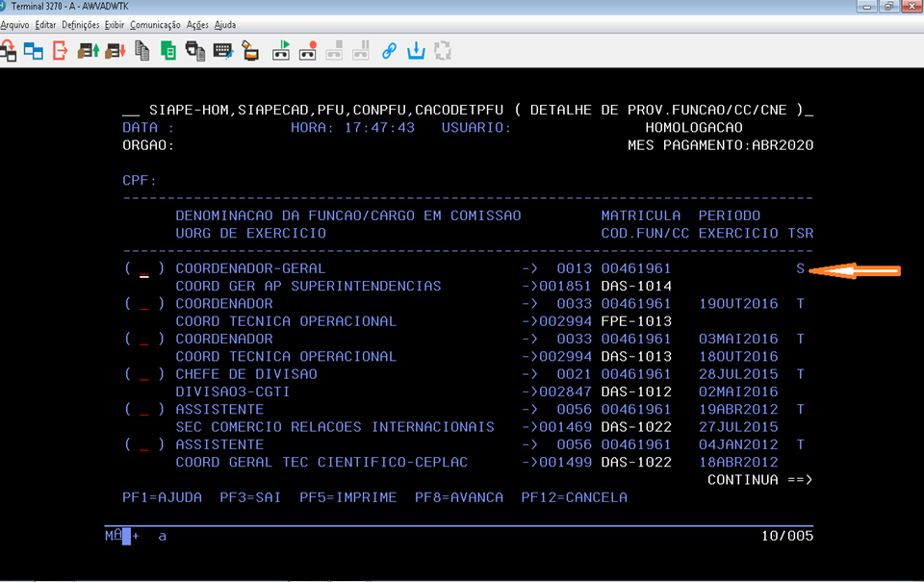Select the COORDENADOR row dated 19OUT2016 selection field

click(x=144, y=304)
